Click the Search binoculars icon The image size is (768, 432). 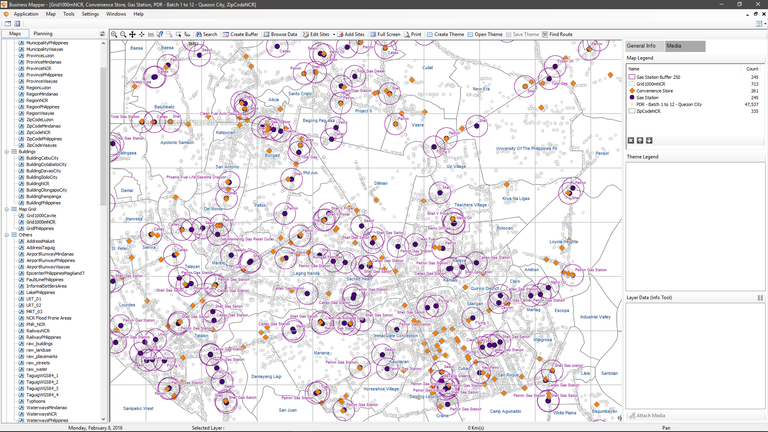coord(199,34)
